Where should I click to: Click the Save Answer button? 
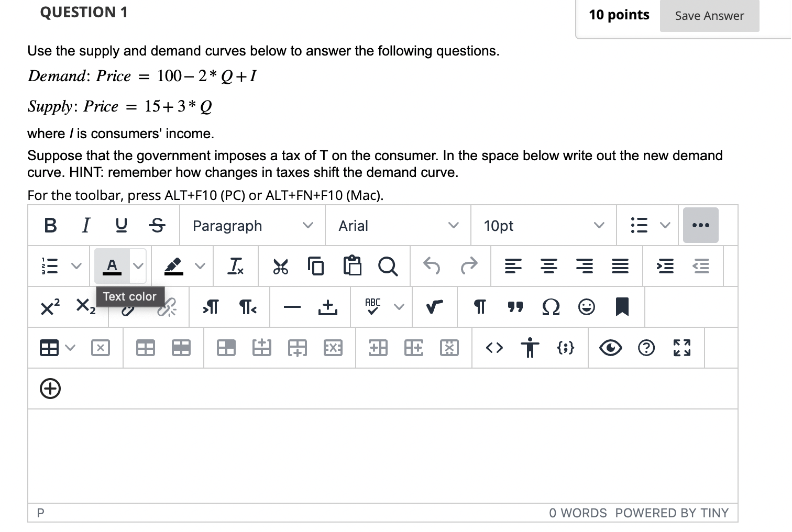(x=709, y=16)
